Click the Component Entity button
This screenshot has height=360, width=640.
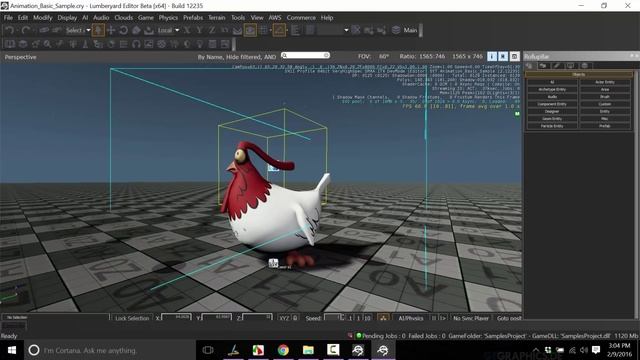552,104
